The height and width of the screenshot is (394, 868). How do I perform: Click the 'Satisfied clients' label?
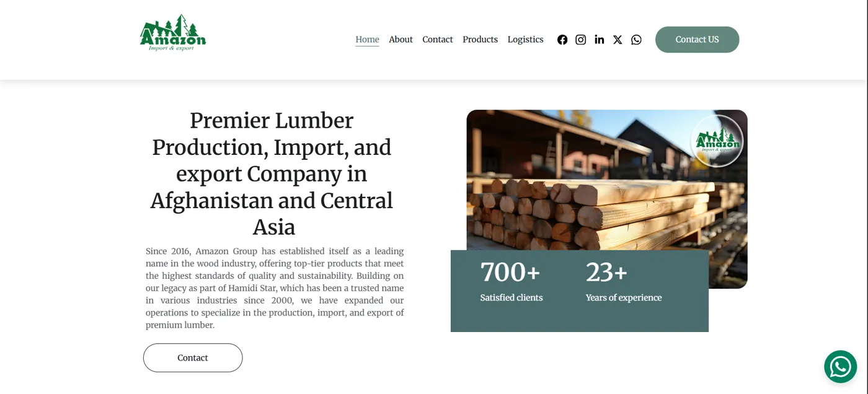point(511,298)
